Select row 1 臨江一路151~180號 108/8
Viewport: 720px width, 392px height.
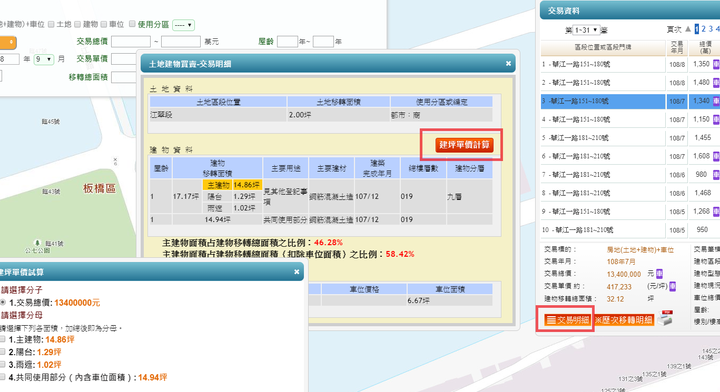pos(630,64)
